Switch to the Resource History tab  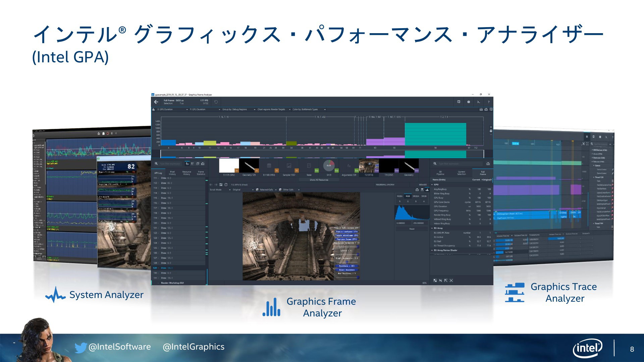pos(186,173)
